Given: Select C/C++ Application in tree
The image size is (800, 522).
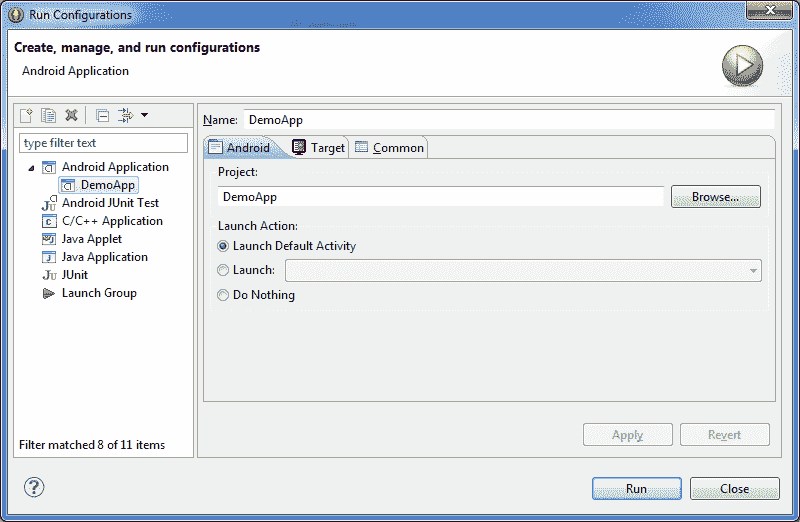Looking at the screenshot, I should coord(112,221).
